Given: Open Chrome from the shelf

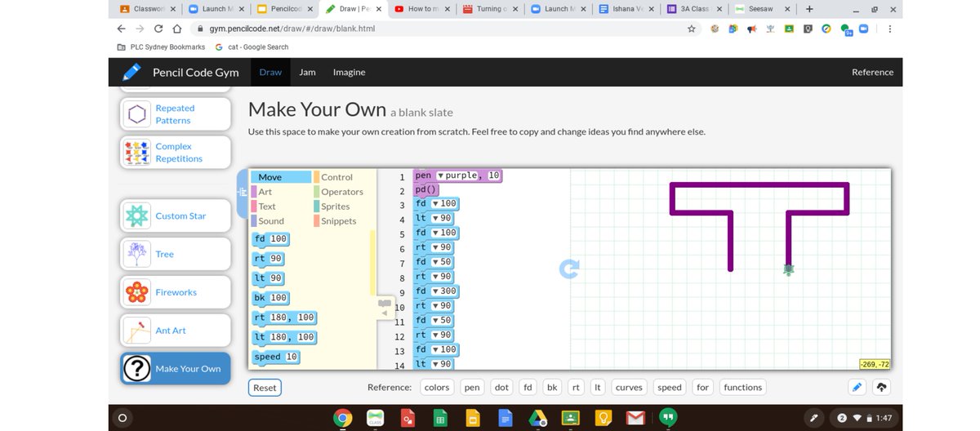Looking at the screenshot, I should click(343, 418).
